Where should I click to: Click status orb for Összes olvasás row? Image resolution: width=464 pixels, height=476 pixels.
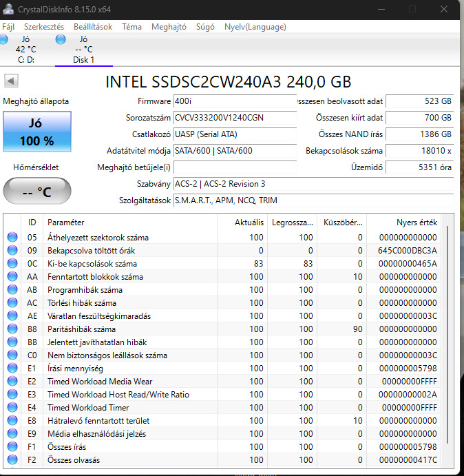coord(12,460)
